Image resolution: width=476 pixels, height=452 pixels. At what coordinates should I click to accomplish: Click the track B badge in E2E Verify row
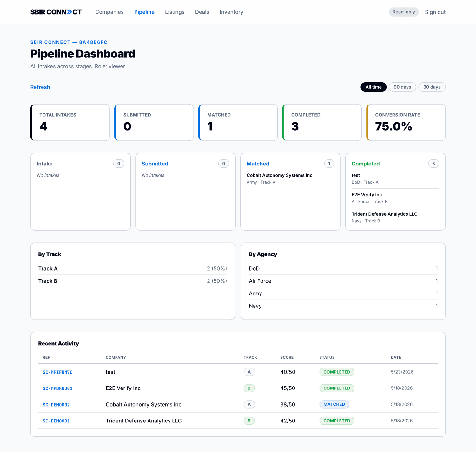(x=249, y=388)
